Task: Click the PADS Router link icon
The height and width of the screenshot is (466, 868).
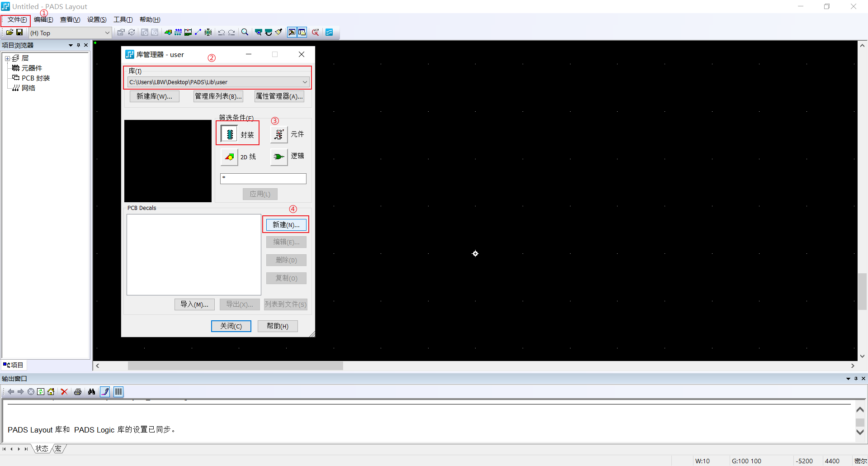Action: click(x=316, y=32)
